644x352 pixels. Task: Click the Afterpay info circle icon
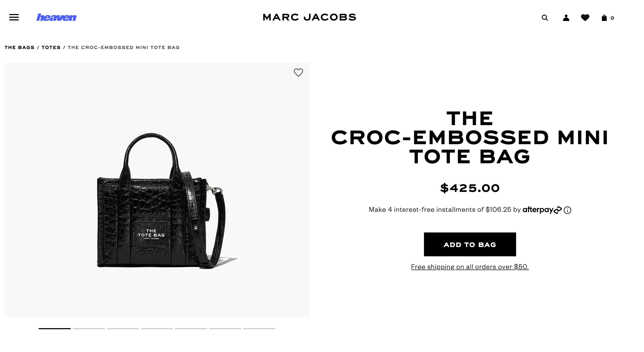(x=567, y=210)
